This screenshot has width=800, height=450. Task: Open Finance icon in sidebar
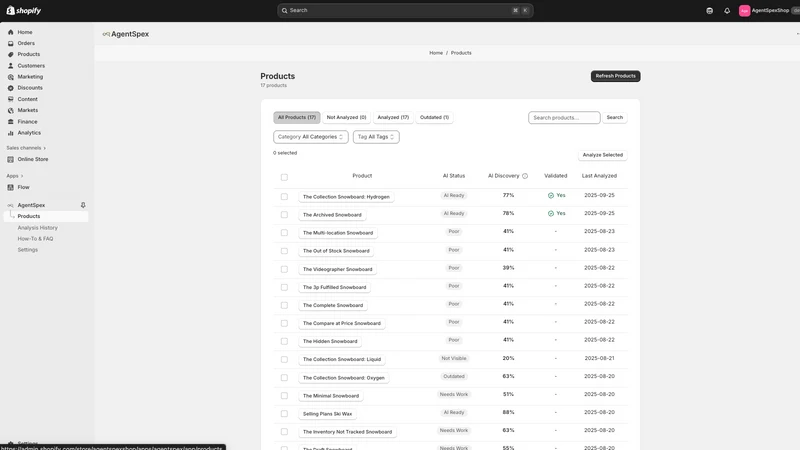click(10, 121)
